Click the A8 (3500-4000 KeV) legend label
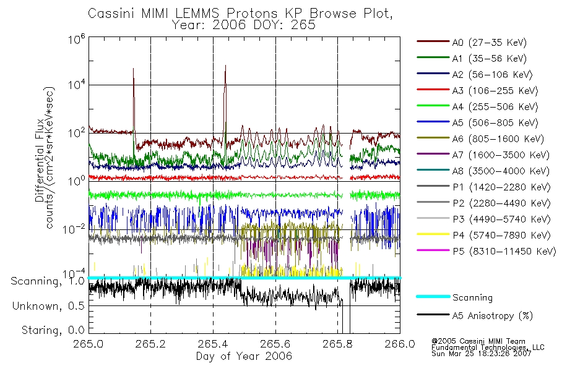Viewport: 588px width, 371px height. click(x=501, y=171)
